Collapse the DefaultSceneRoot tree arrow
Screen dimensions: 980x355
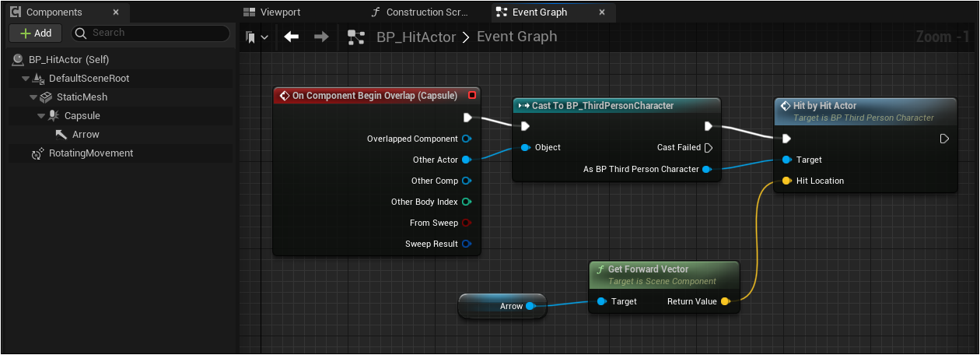[26, 79]
